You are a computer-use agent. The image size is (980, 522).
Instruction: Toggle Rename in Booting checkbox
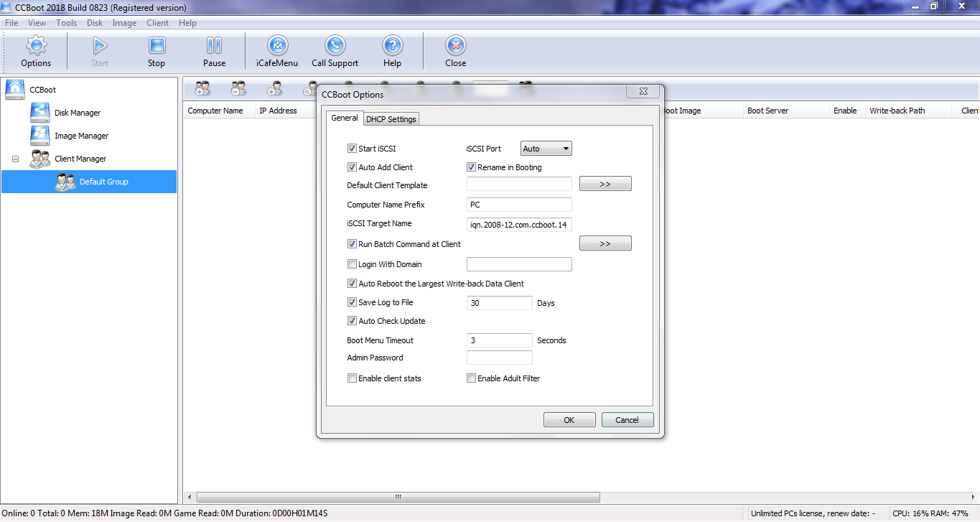click(x=472, y=167)
